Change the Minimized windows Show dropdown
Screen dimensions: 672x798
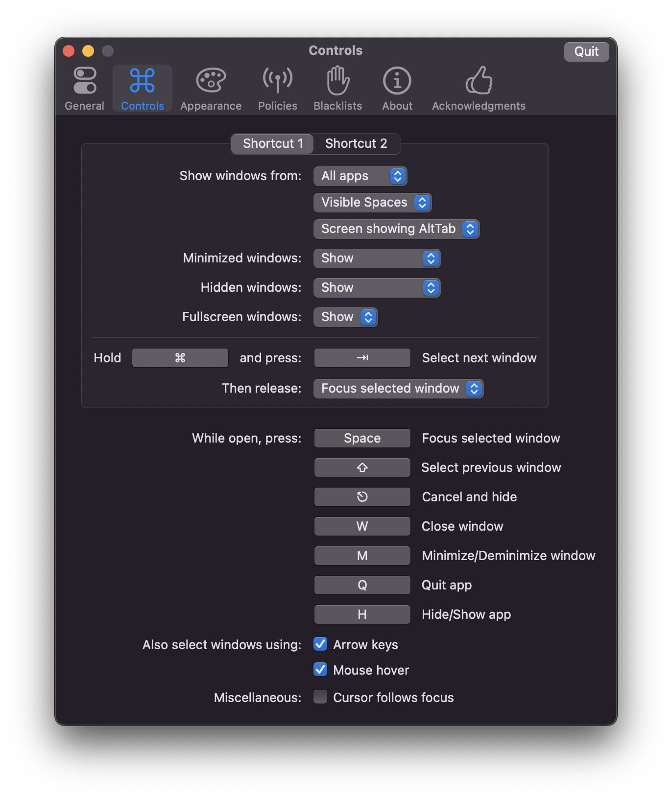coord(377,258)
